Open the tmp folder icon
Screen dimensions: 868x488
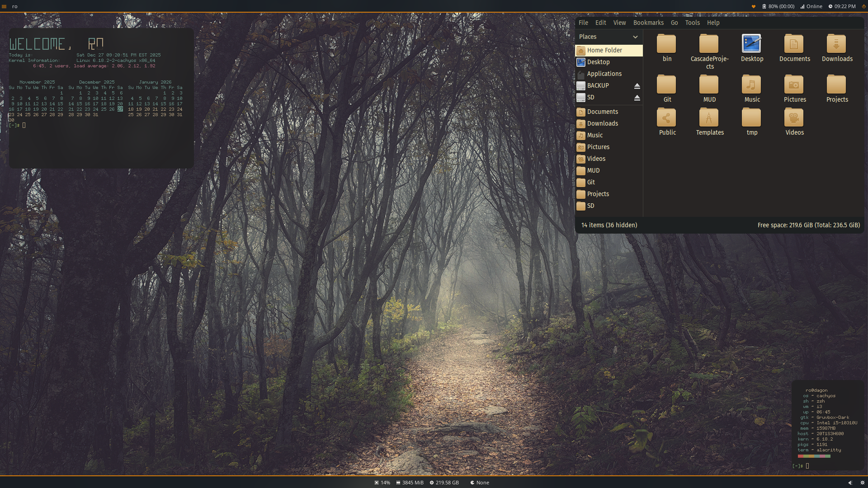tap(751, 118)
